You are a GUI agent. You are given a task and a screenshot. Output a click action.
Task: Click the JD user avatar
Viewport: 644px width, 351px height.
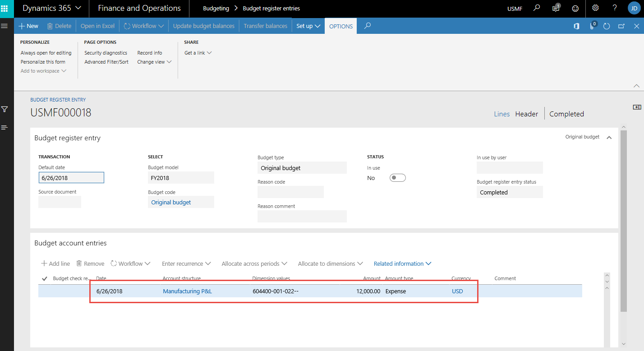tap(634, 8)
